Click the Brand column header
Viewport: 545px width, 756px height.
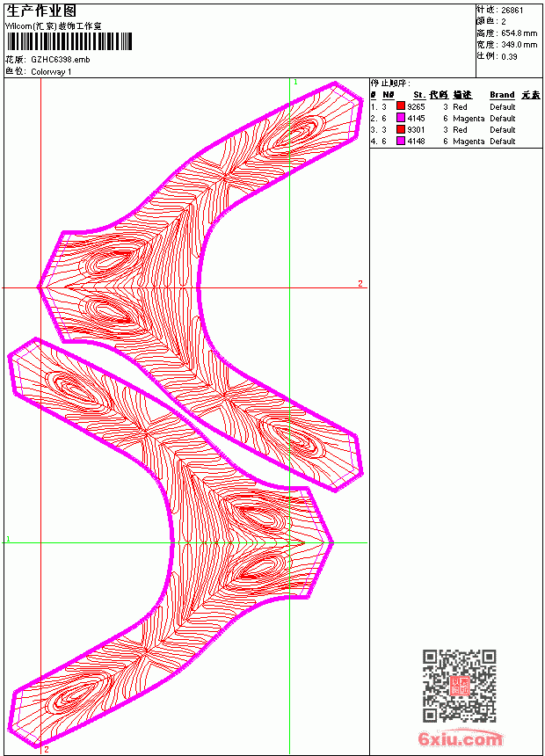point(502,95)
